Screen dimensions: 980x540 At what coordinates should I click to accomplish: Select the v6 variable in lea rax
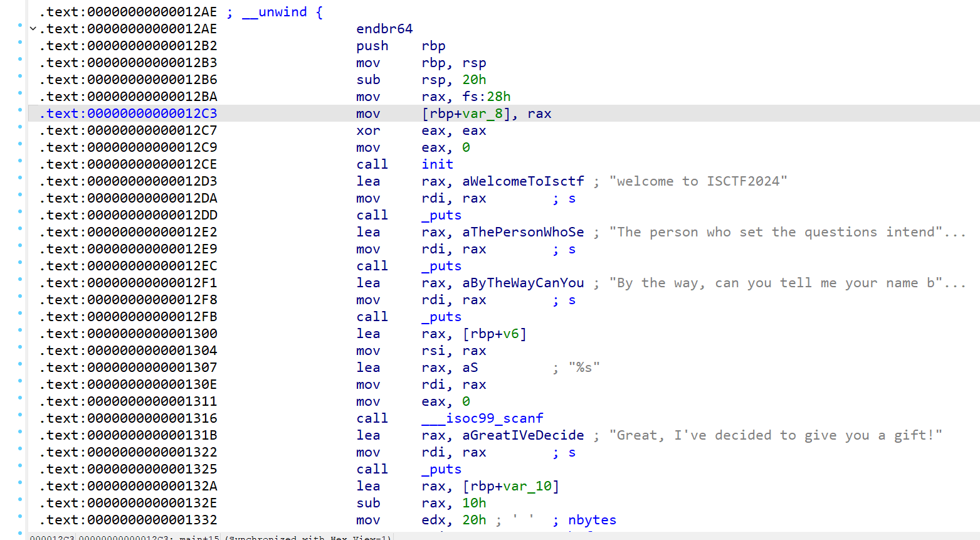coord(511,334)
